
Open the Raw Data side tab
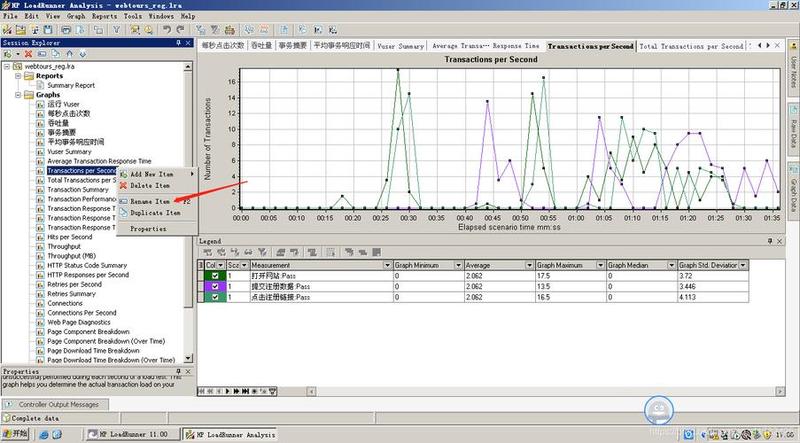(x=793, y=128)
